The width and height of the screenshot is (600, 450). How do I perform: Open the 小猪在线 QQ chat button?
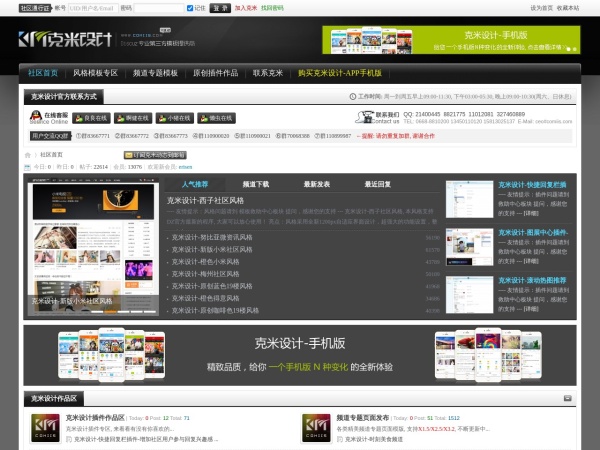point(175,118)
